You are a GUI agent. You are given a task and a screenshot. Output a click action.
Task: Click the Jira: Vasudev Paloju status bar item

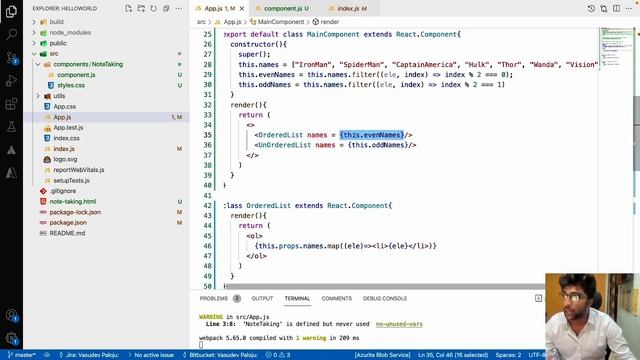pos(89,355)
